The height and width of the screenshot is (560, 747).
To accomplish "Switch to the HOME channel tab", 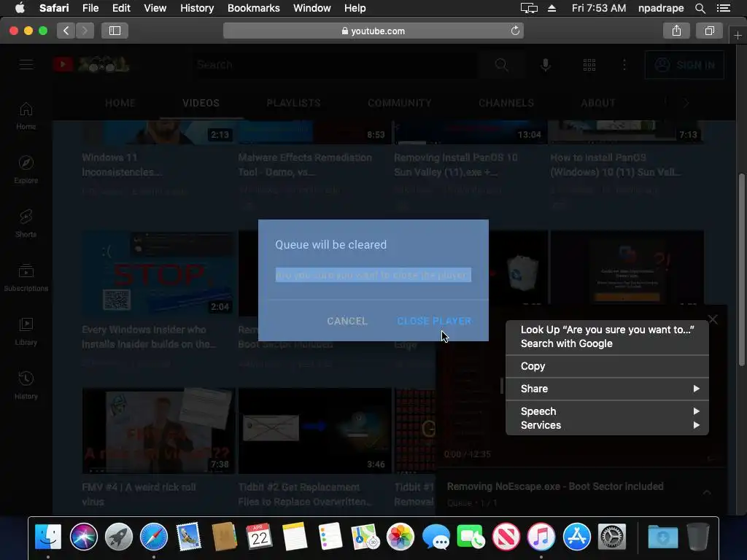I will [x=120, y=103].
